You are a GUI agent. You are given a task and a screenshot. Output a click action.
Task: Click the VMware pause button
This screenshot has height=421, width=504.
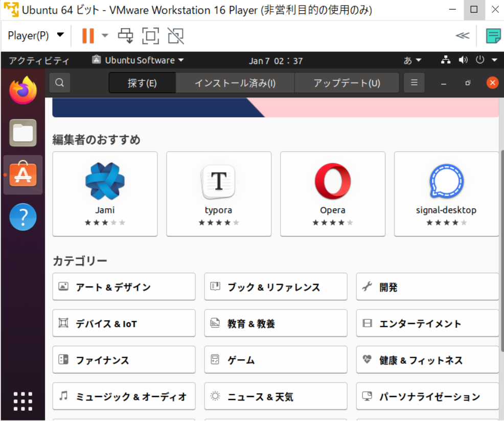(88, 36)
